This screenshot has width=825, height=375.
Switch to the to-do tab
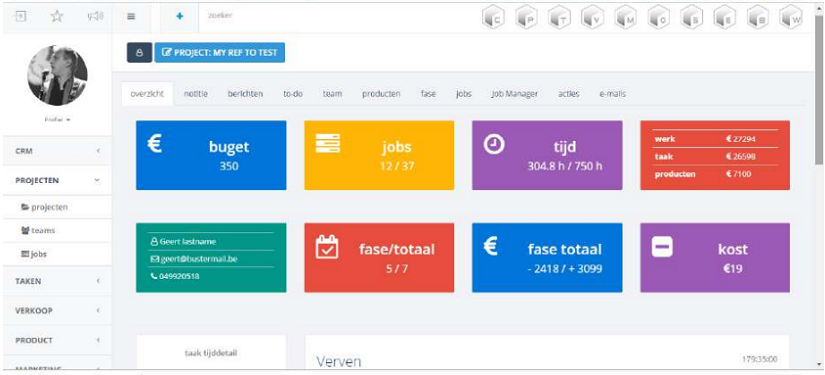click(293, 94)
